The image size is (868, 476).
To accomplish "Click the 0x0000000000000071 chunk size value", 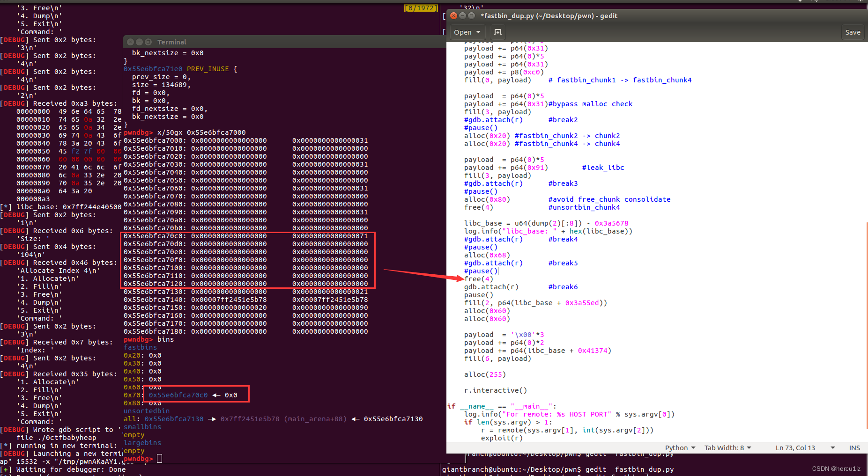I will 330,236.
